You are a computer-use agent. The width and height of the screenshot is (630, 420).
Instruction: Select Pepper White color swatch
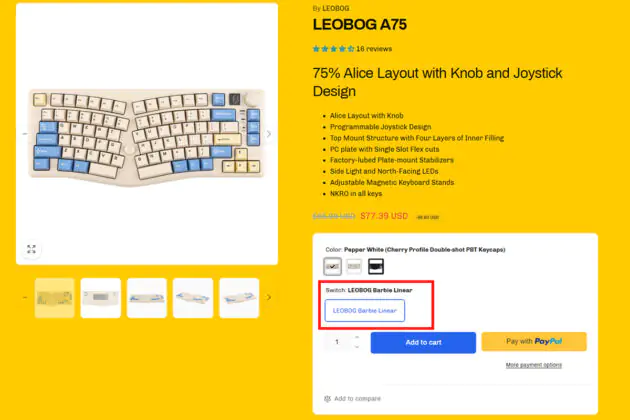333,266
